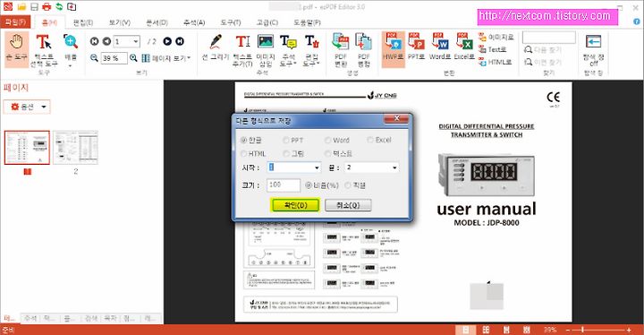Select the 직접 size radio button
Image resolution: width=644 pixels, height=335 pixels.
[348, 185]
